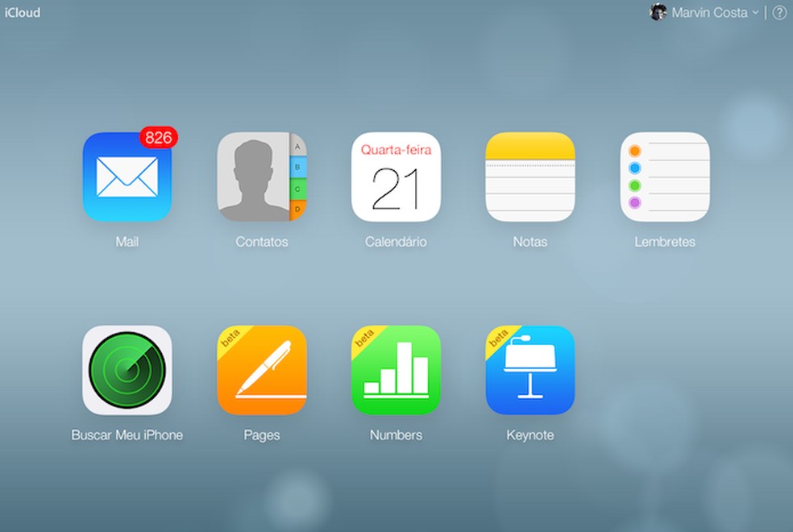Click the iCloud label in the corner
793x532 pixels.
[22, 12]
